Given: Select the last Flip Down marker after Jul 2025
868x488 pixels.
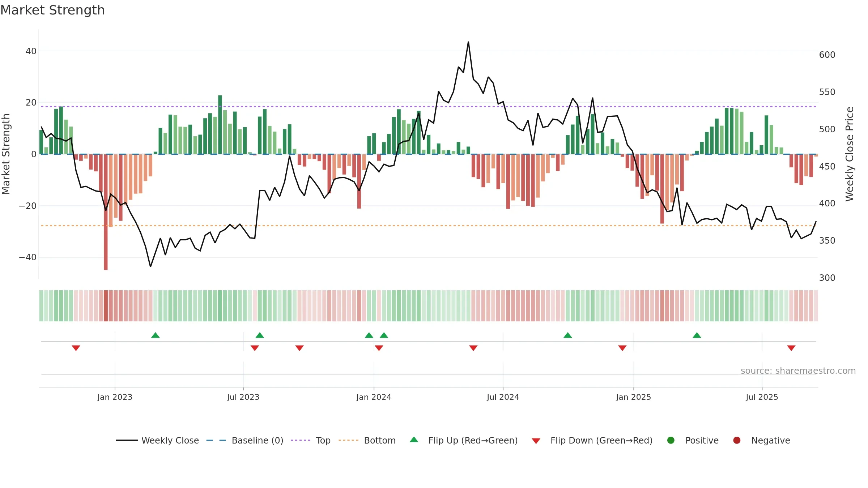Looking at the screenshot, I should click(791, 348).
